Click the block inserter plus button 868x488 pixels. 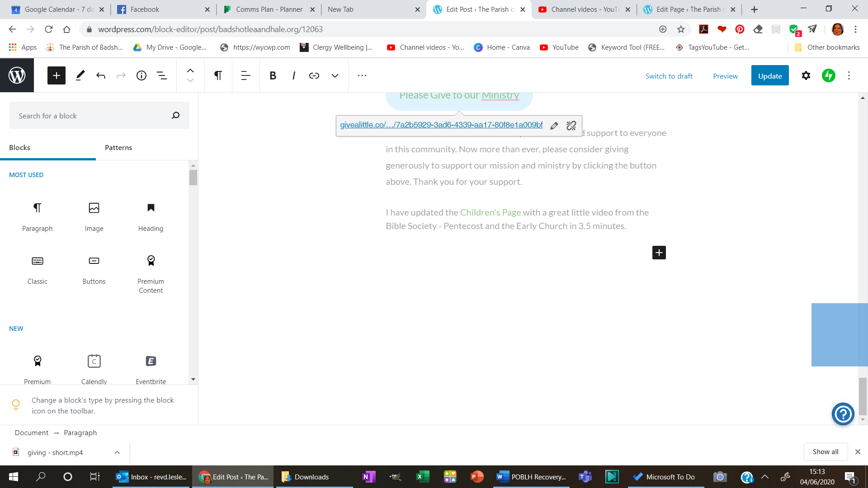click(x=57, y=75)
